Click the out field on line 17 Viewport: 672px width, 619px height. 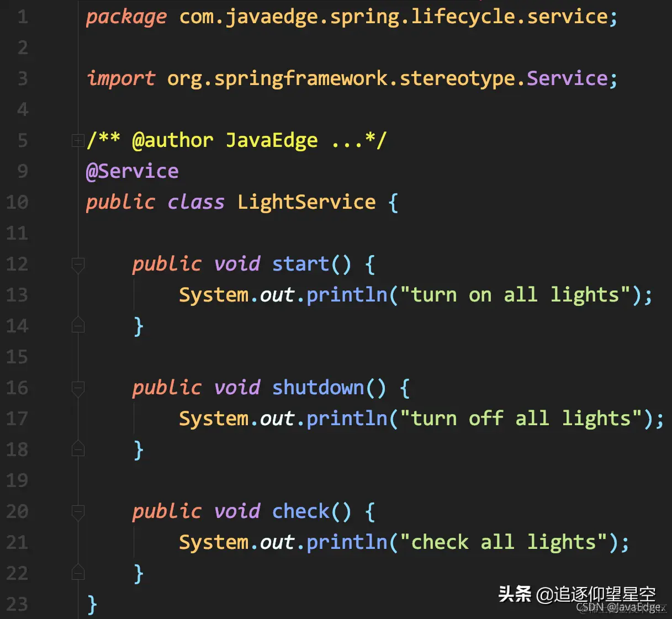tap(277, 419)
